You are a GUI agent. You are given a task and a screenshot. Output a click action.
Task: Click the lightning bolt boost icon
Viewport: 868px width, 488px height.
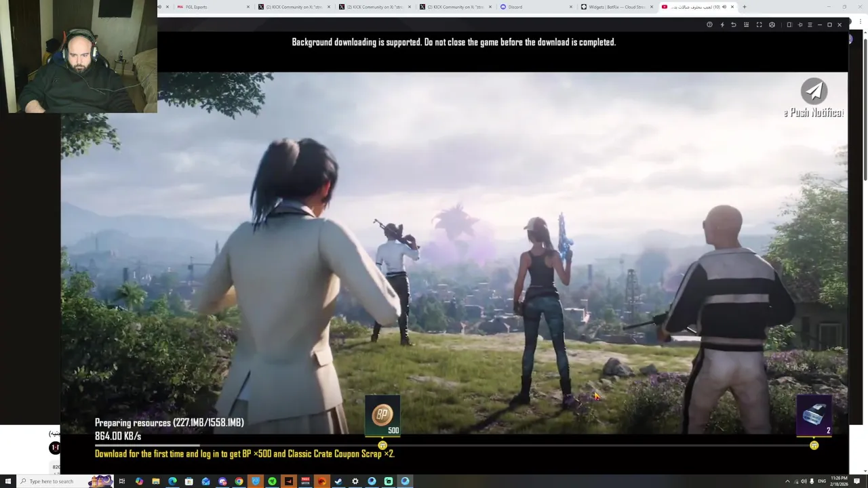722,24
